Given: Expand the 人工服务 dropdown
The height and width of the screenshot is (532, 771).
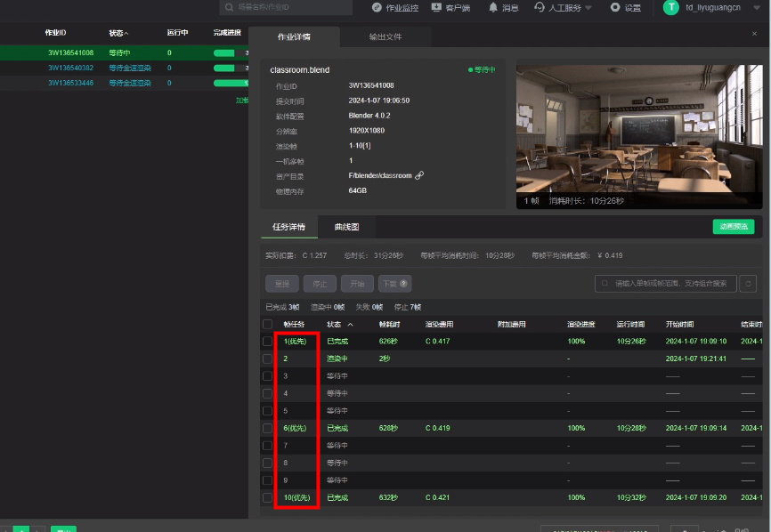Looking at the screenshot, I should [588, 8].
